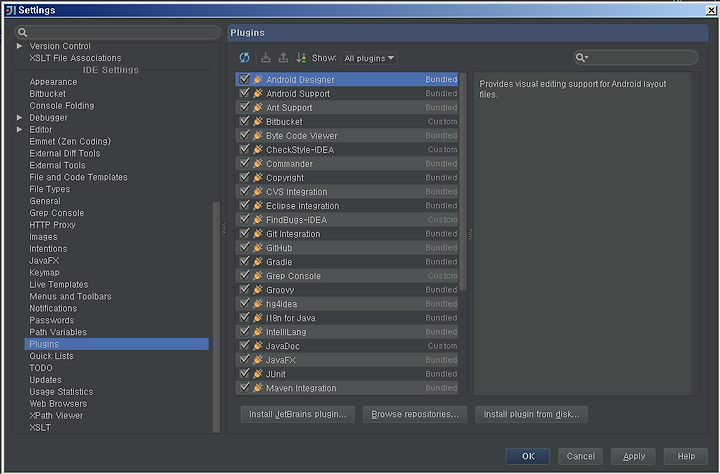Click the upload toolbar icon next to download

click(x=283, y=58)
